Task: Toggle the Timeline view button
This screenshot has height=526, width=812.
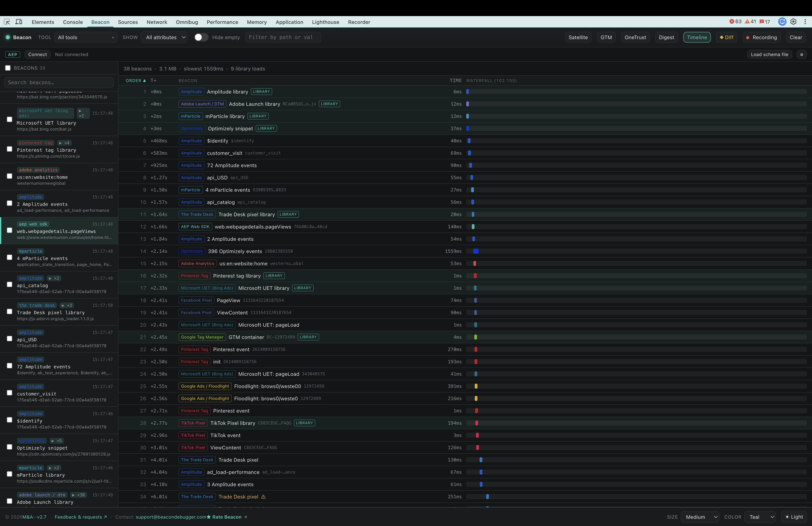Action: [697, 37]
